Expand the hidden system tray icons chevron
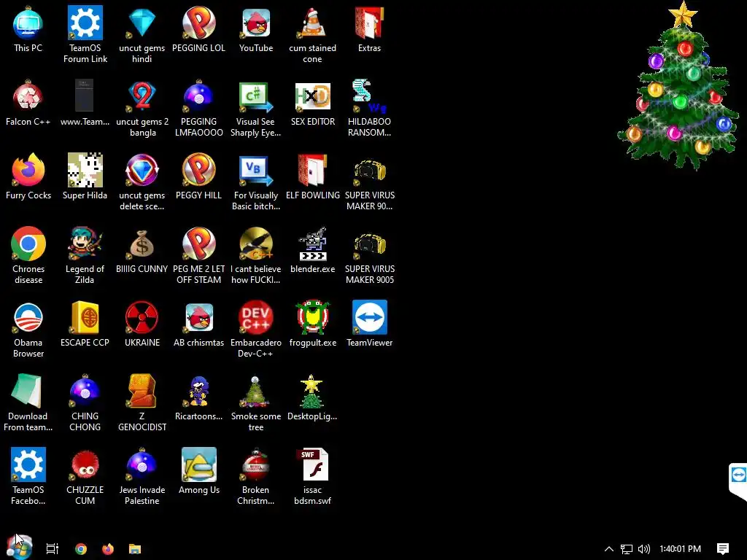The width and height of the screenshot is (747, 560). (x=609, y=548)
